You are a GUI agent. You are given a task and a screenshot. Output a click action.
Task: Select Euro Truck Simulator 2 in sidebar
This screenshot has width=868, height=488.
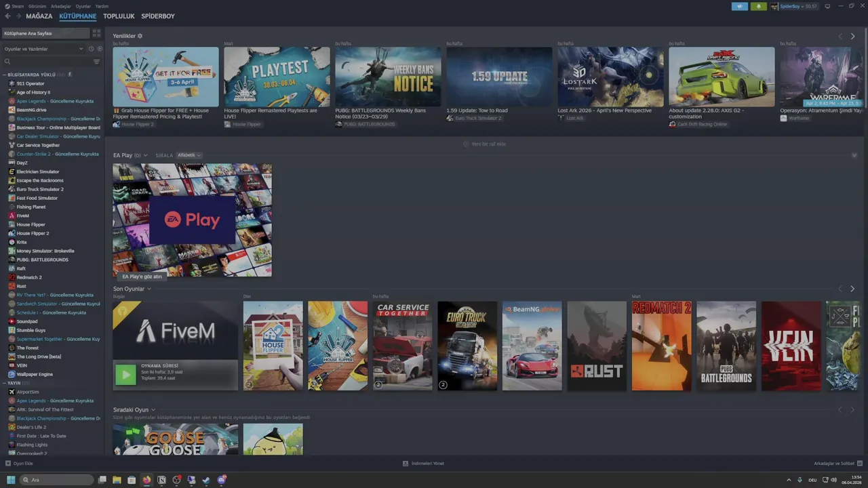coord(40,189)
